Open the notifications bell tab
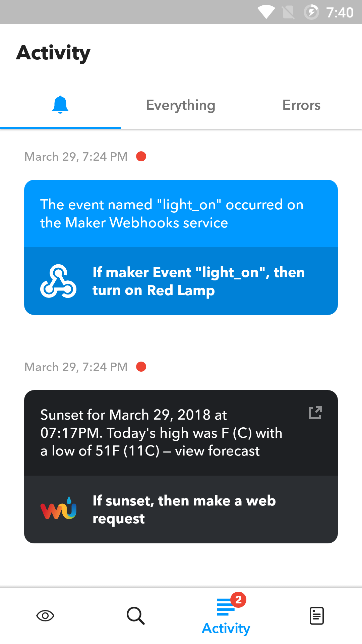 pyautogui.click(x=60, y=105)
